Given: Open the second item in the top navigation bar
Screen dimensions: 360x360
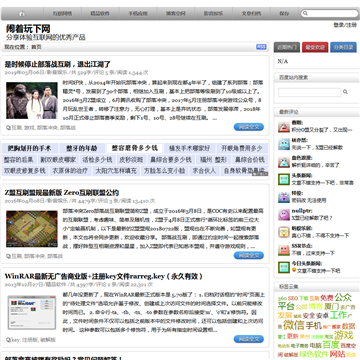Looking at the screenshot, I should (62, 14).
